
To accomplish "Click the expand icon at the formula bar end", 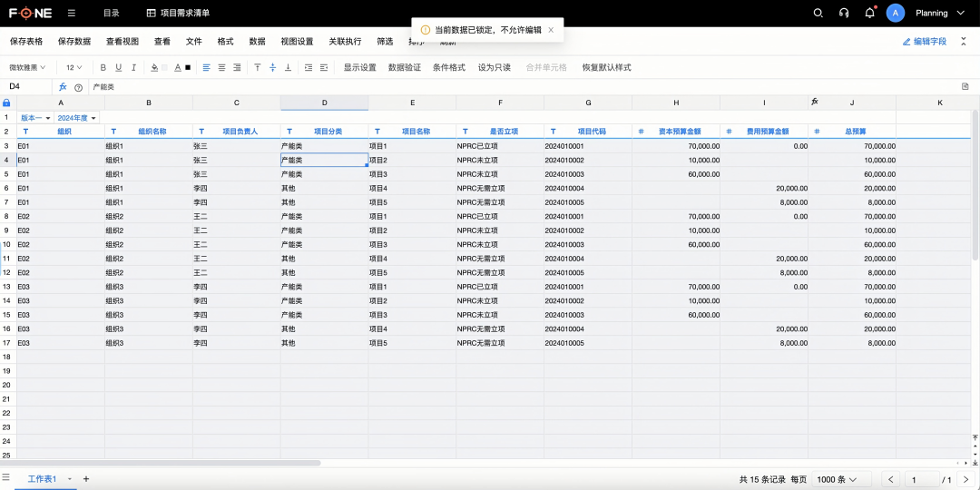I will tap(965, 86).
